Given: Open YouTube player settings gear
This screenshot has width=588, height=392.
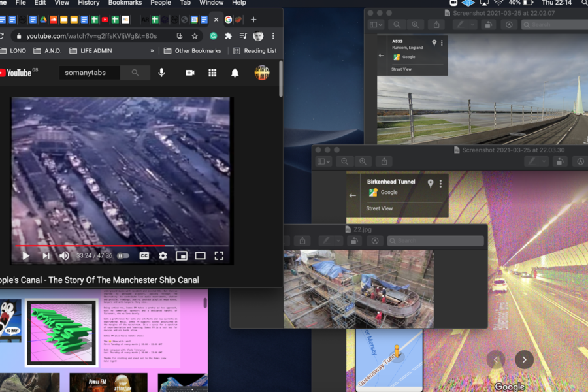Looking at the screenshot, I should (x=163, y=256).
